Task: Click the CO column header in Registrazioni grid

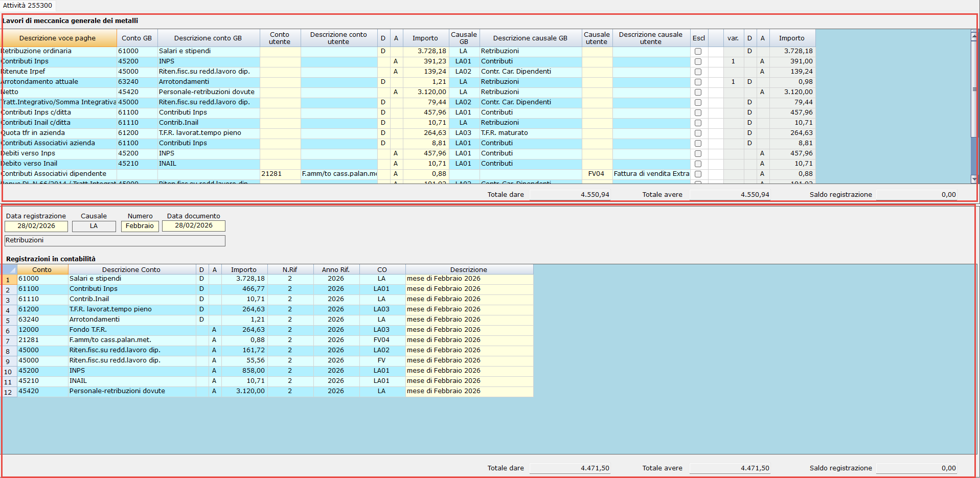Action: pos(382,269)
